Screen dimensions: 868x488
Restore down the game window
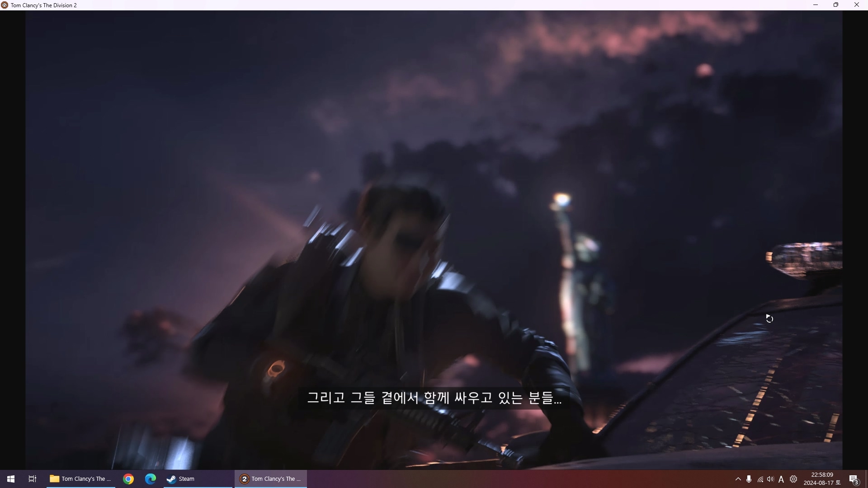point(836,5)
